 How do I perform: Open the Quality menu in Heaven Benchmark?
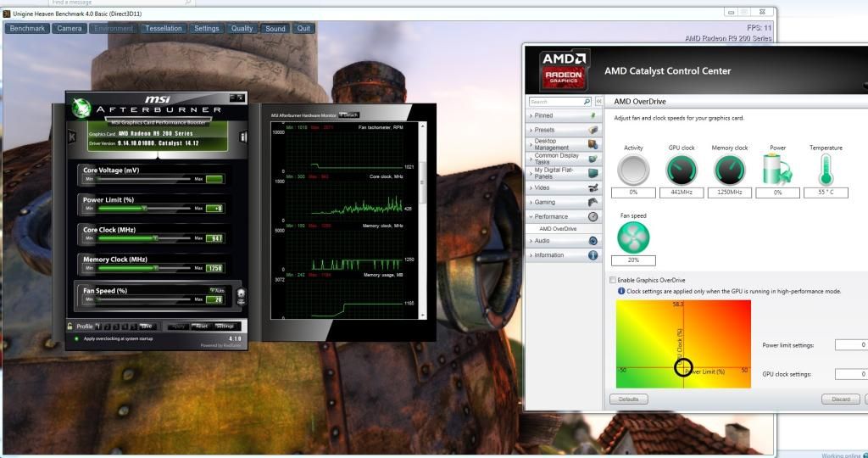tap(242, 28)
